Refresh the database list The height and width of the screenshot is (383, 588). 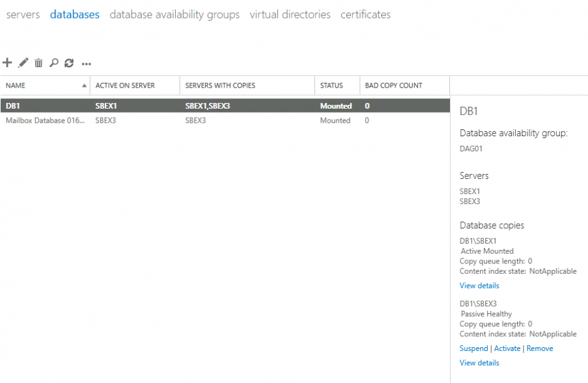[70, 63]
